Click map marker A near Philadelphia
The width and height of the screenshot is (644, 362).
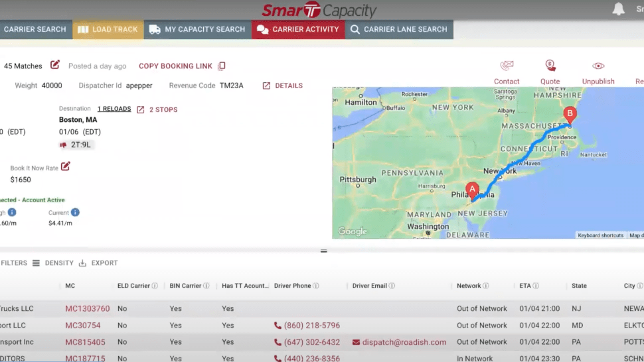coord(472,192)
